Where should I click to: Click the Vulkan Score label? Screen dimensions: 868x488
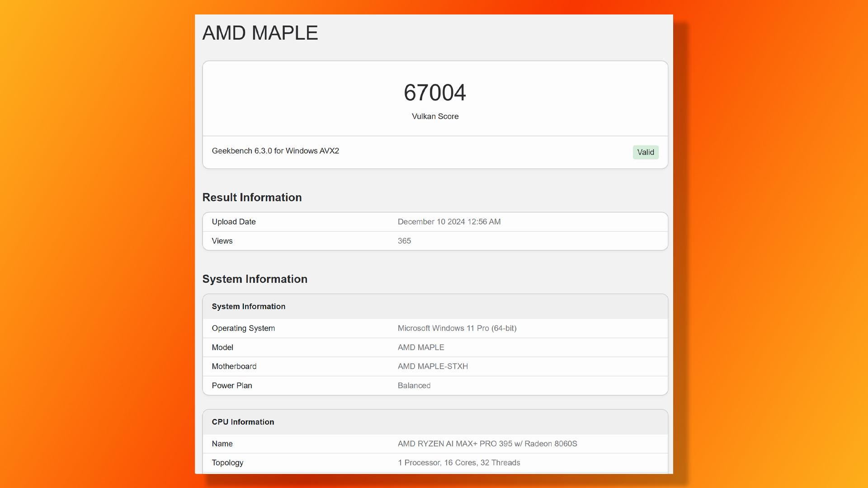(435, 117)
